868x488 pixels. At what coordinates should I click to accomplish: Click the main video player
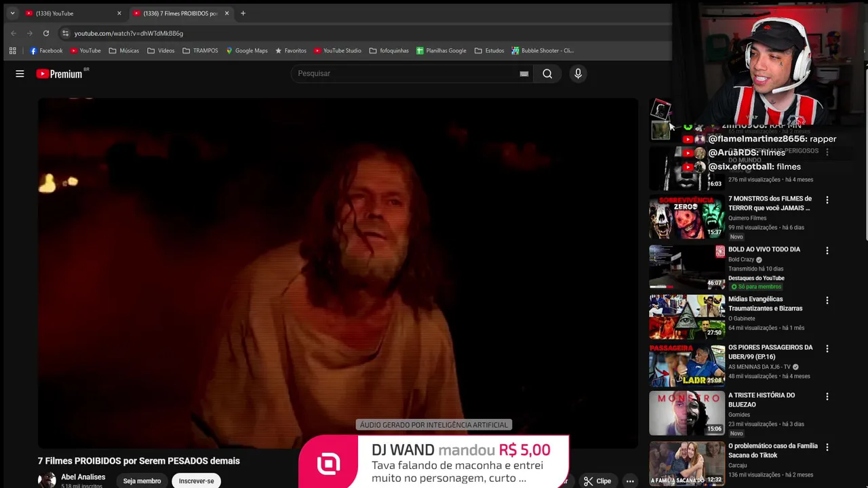(338, 272)
